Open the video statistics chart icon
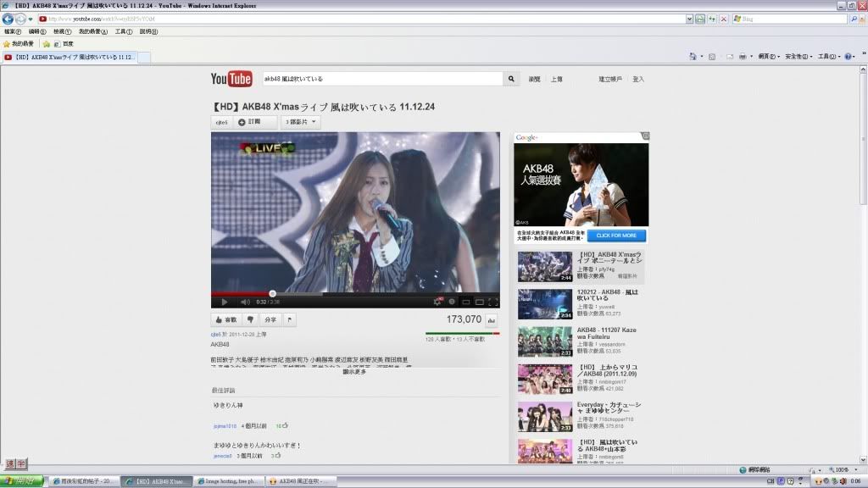The height and width of the screenshot is (488, 868). tap(491, 320)
